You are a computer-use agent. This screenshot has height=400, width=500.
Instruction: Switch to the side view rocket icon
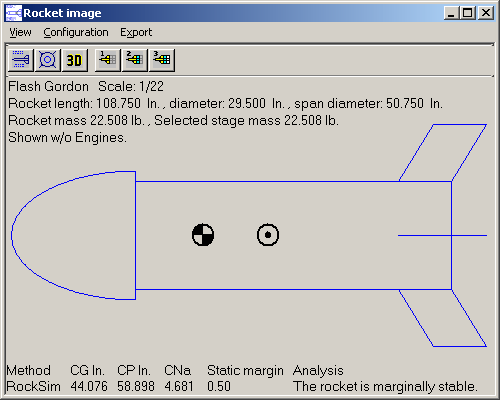(21, 60)
